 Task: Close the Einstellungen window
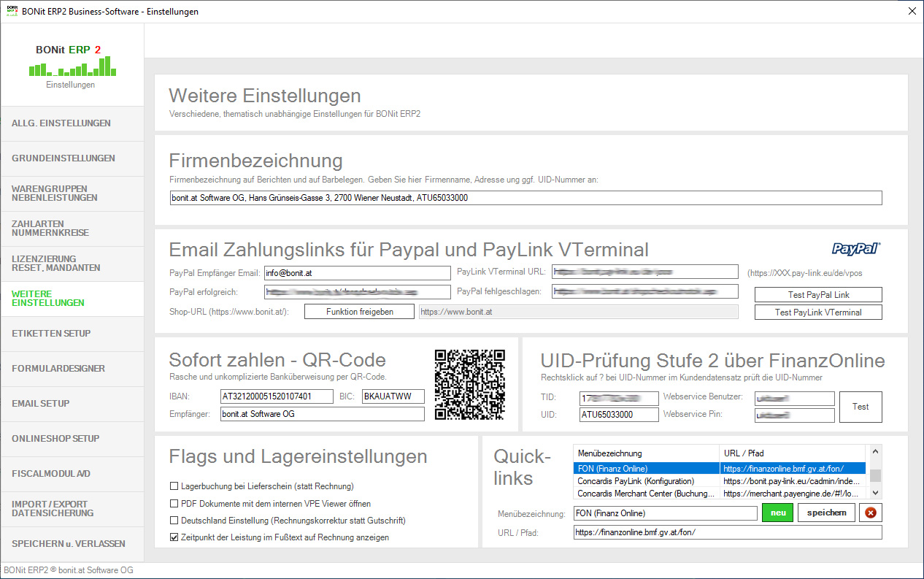pos(912,11)
